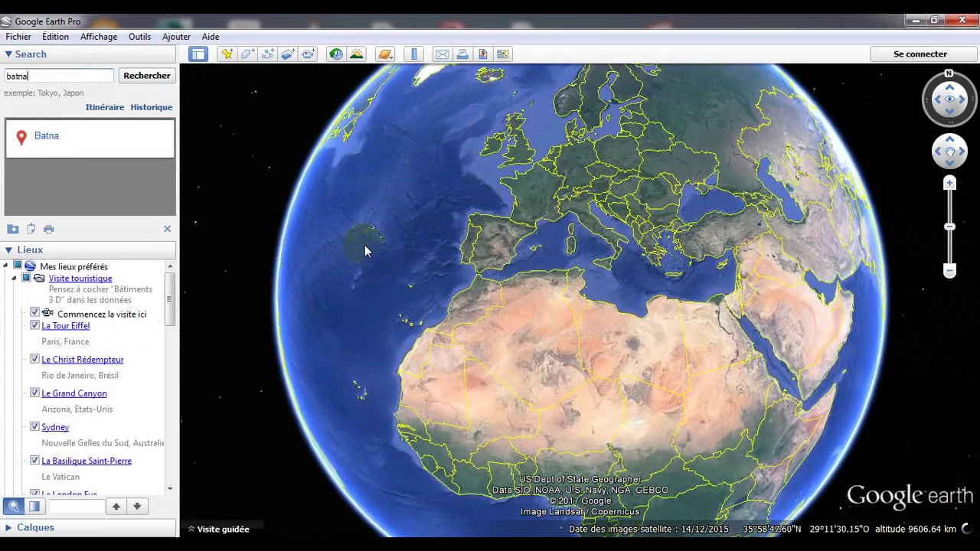Open the Itinéraire link
Image resolution: width=980 pixels, height=551 pixels.
click(105, 107)
